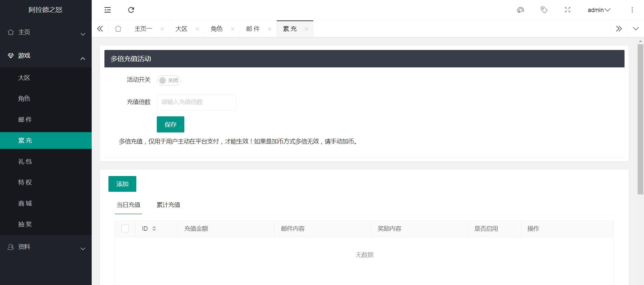Click the 添加 button

click(122, 184)
